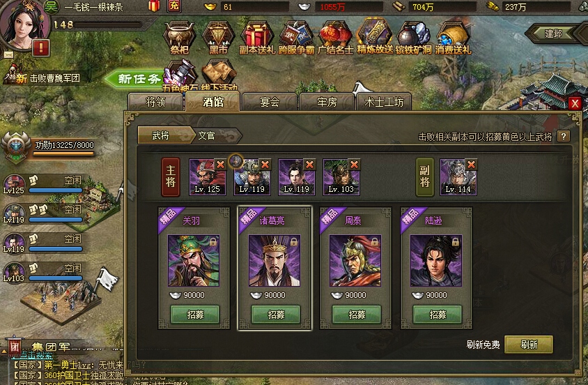This screenshot has width=588, height=385.
Task: Open the 祭祀 cauldron icon
Action: coord(179,38)
